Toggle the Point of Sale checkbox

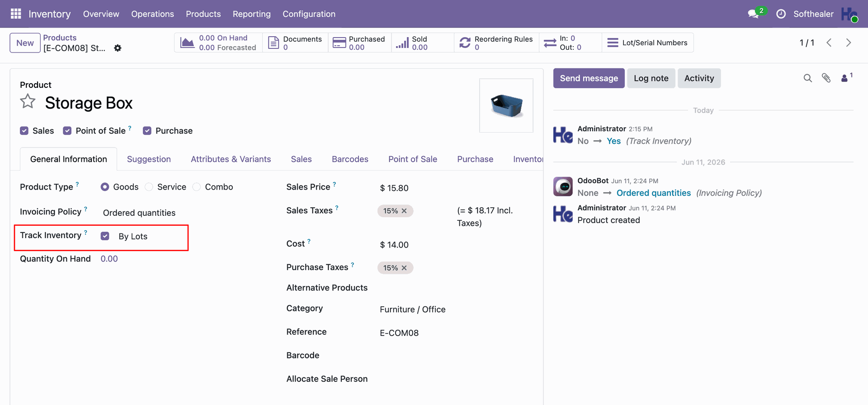point(67,131)
